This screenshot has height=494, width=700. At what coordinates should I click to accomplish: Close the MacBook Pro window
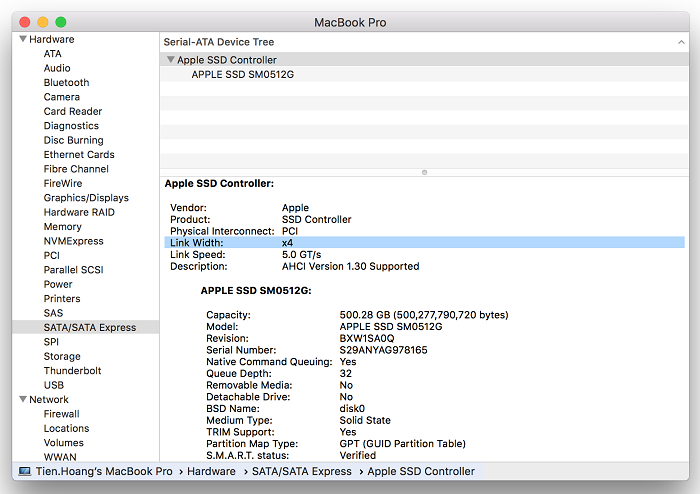tap(25, 22)
